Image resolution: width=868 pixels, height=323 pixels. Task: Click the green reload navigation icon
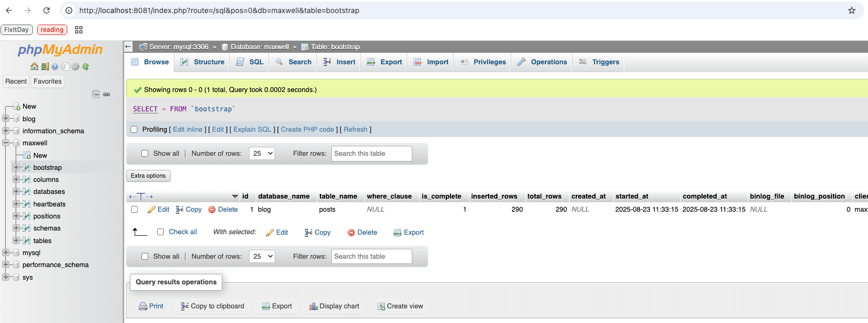[x=86, y=66]
